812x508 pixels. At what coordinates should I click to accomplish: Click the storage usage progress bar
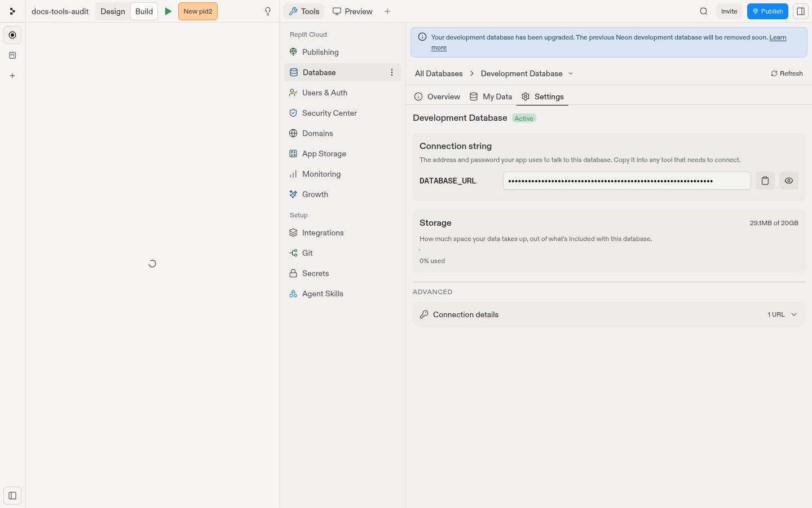tap(609, 249)
